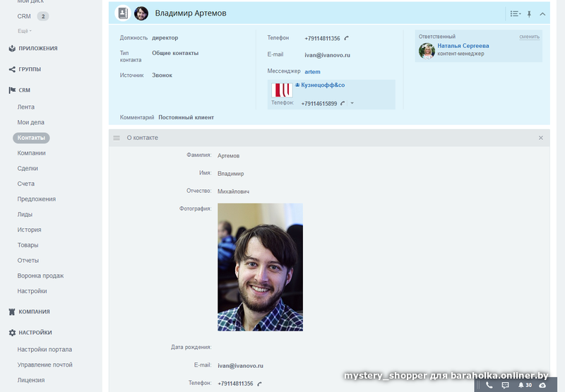The height and width of the screenshot is (392, 565).
Task: Open Лицензия in settings menu
Action: tap(31, 380)
